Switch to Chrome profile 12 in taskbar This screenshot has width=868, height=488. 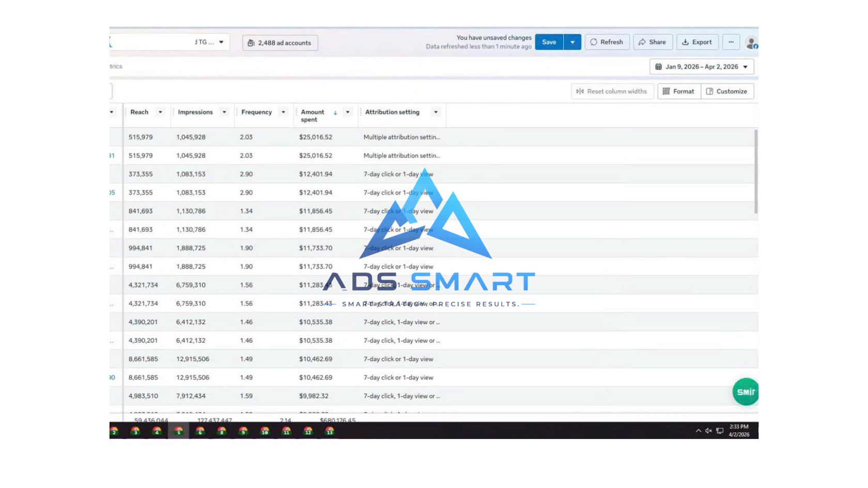pyautogui.click(x=308, y=431)
